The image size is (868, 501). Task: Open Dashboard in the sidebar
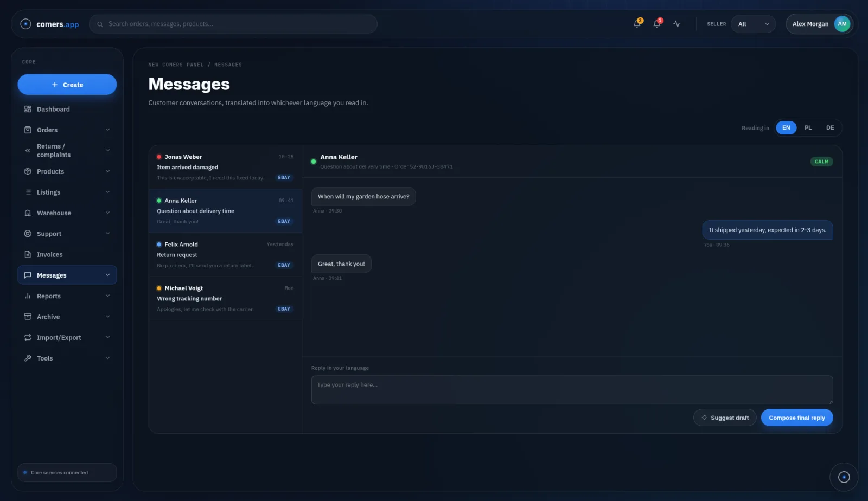[x=67, y=109]
